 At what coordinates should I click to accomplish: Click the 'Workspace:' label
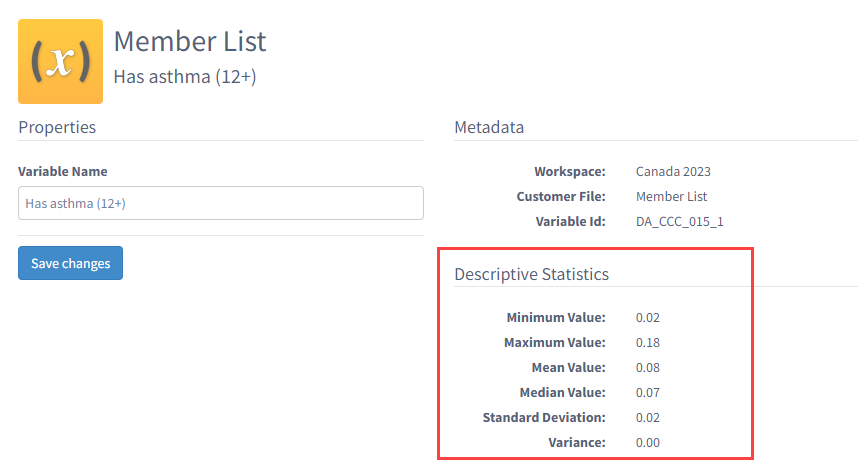point(570,171)
